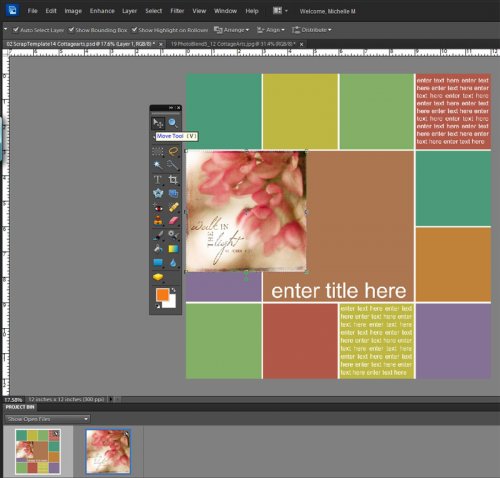Image resolution: width=500 pixels, height=478 pixels.
Task: Select the blue Rectangle shape tool
Action: pyautogui.click(x=158, y=263)
